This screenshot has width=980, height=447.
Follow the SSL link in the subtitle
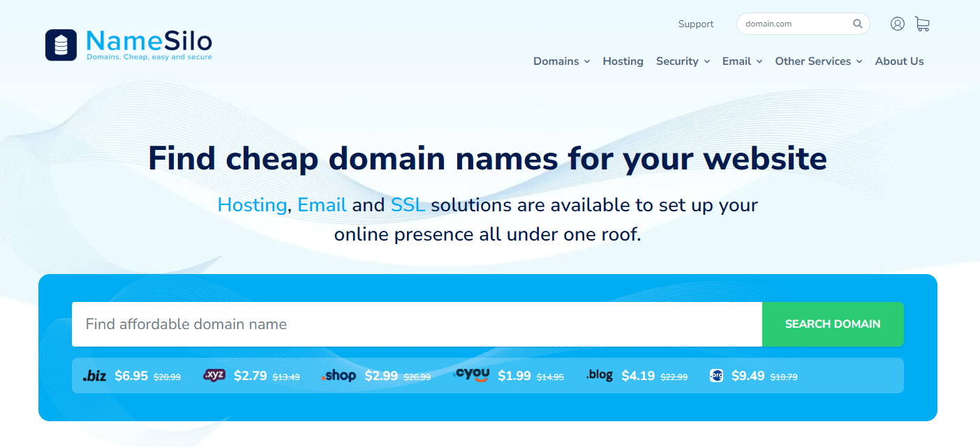click(408, 205)
